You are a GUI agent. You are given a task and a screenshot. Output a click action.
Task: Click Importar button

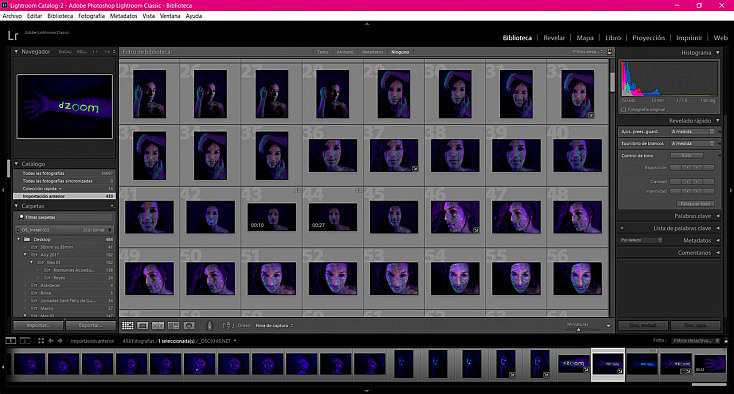38,325
